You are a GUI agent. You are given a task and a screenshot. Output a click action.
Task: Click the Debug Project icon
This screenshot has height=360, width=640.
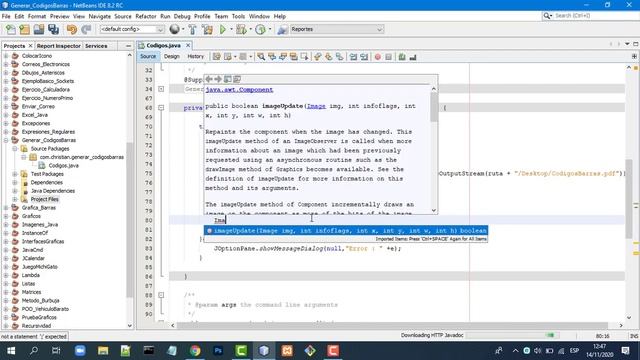tap(241, 29)
